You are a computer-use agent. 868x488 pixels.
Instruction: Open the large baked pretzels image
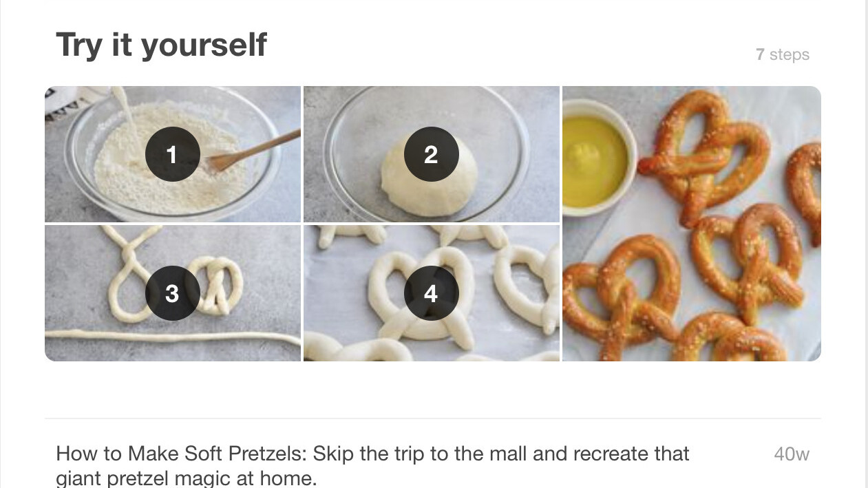(x=692, y=224)
